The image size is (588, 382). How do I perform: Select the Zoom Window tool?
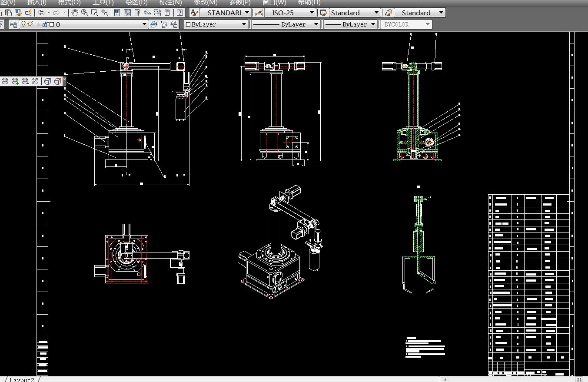pos(94,13)
